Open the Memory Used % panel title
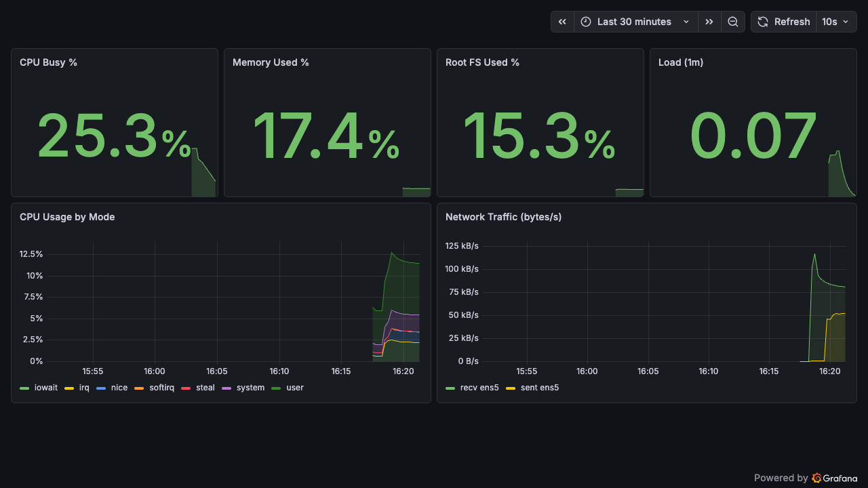 click(271, 62)
